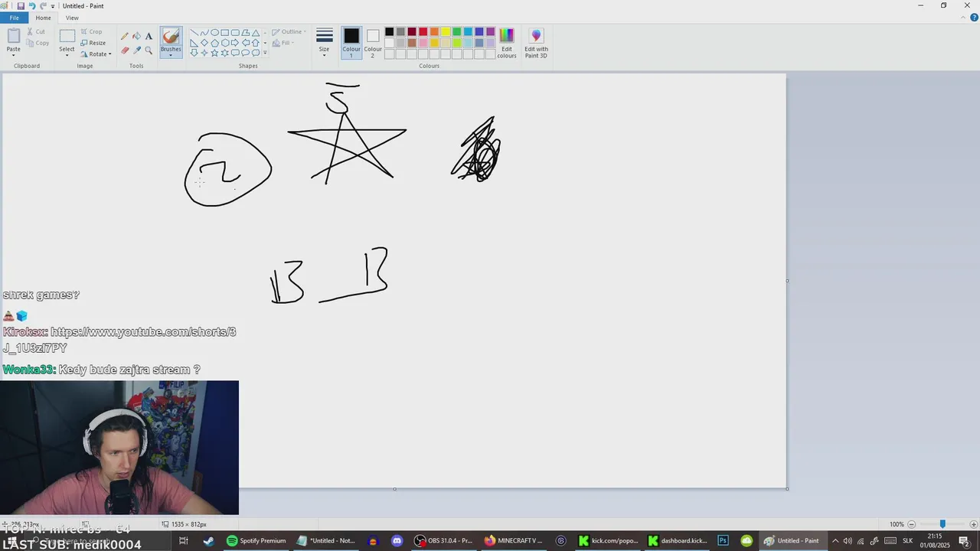980x551 pixels.
Task: Switch to the View ribbon tab
Action: 72,18
